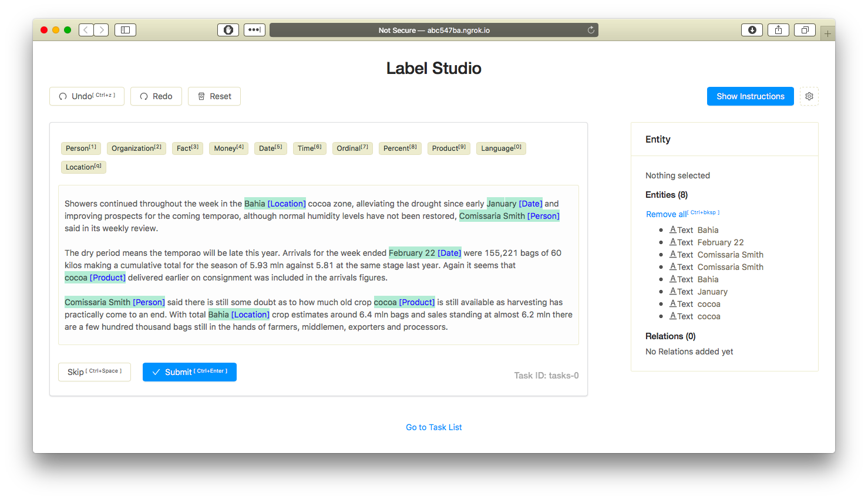Click the Task ID tasks-0 text
Image resolution: width=868 pixels, height=500 pixels.
[546, 376]
